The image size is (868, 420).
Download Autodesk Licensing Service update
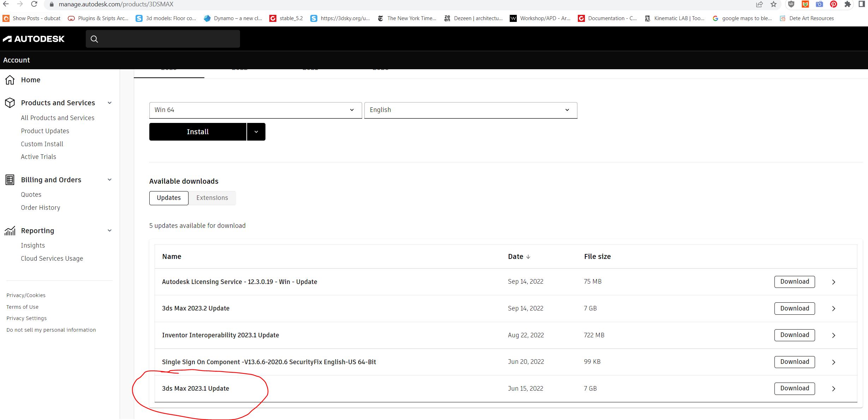click(x=795, y=282)
